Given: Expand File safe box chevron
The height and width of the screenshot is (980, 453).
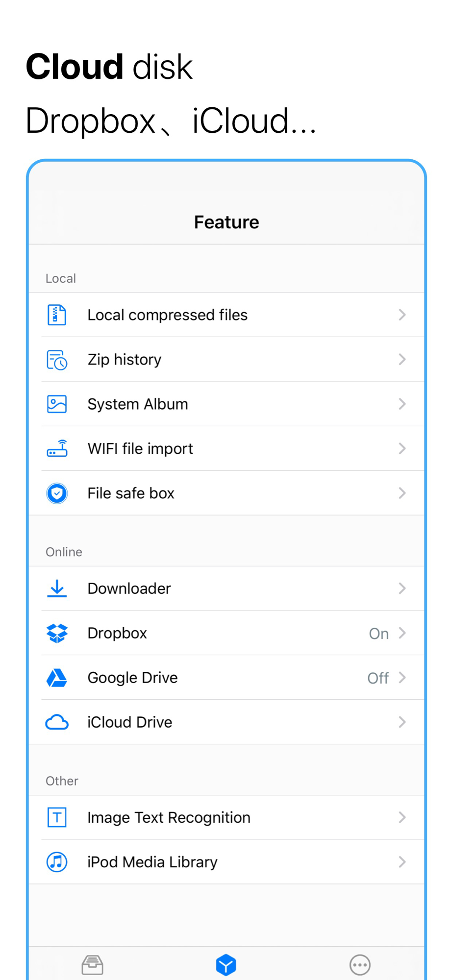Looking at the screenshot, I should [402, 493].
